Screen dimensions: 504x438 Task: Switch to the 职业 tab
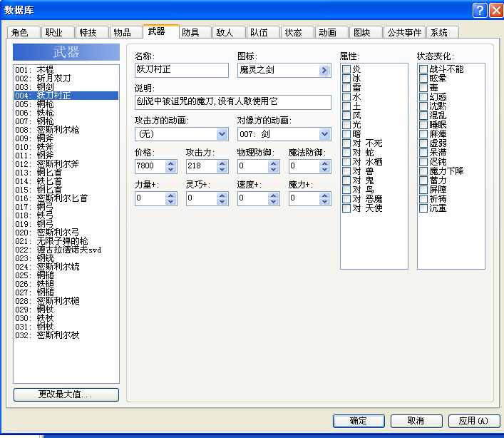tap(58, 33)
